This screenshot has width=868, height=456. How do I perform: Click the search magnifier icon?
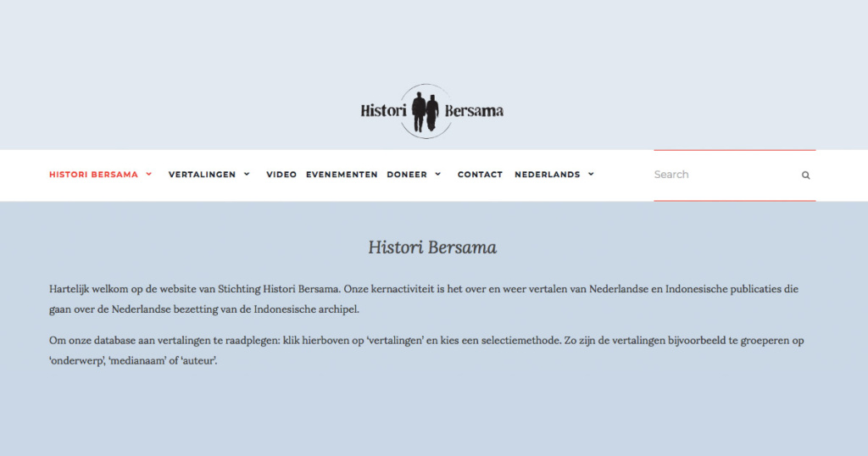(805, 175)
